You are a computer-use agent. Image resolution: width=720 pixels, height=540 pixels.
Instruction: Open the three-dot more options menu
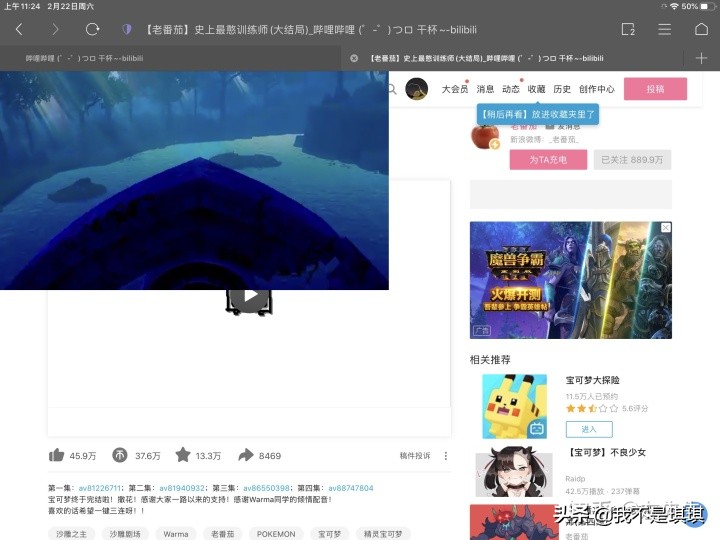click(445, 456)
